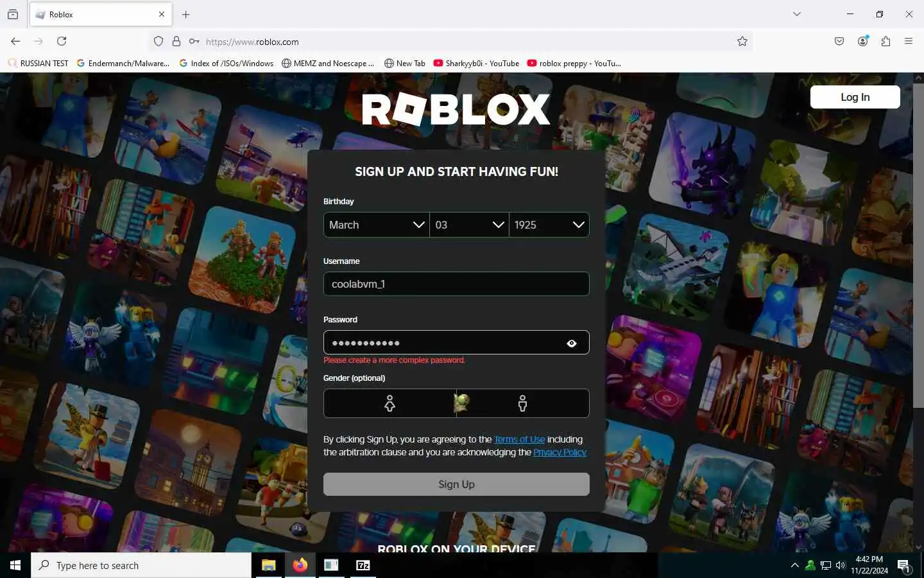
Task: Click the page vertical scrollbar
Action: [918, 244]
